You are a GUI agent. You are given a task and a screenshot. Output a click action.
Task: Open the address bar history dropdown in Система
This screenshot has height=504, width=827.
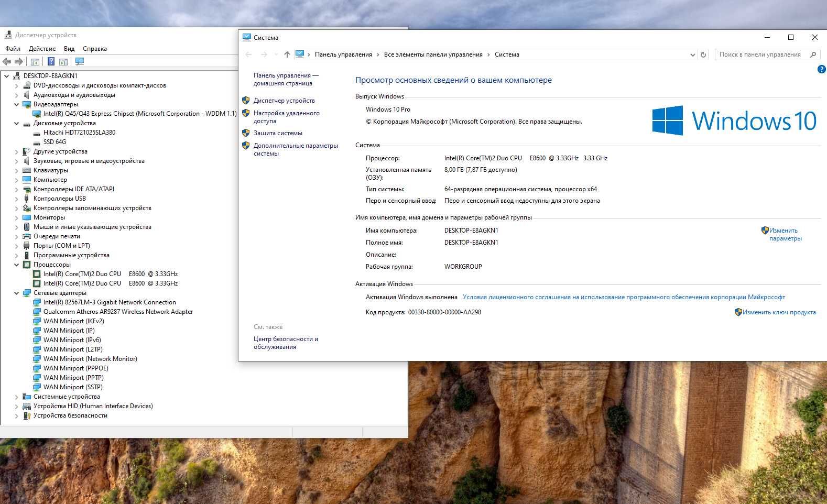[x=692, y=54]
